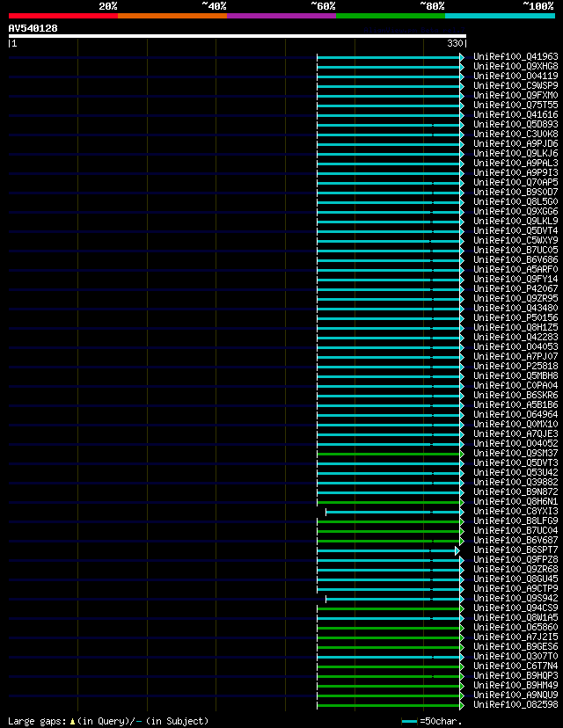563x728 pixels.
Task: Open hit UniRef100_C0PA04
Action: point(515,385)
